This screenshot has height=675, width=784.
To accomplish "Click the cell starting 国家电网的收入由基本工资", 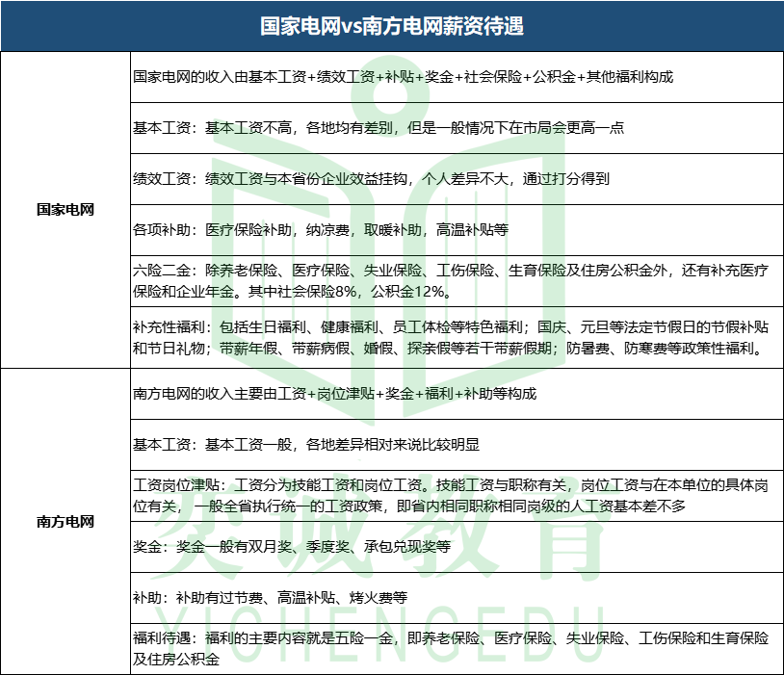I will point(457,77).
